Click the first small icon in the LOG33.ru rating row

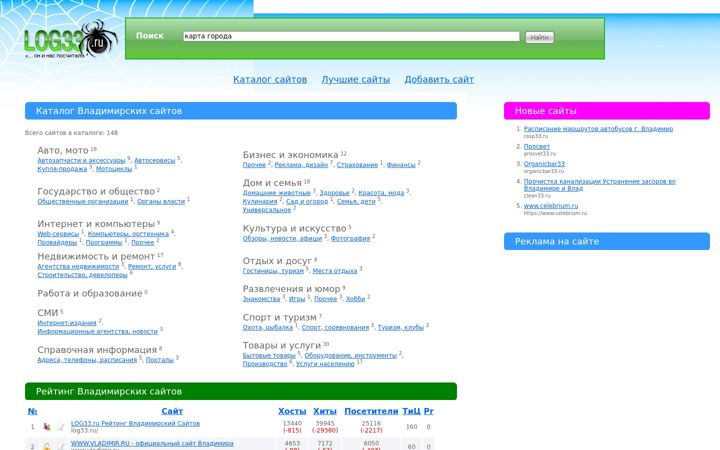pos(47,427)
